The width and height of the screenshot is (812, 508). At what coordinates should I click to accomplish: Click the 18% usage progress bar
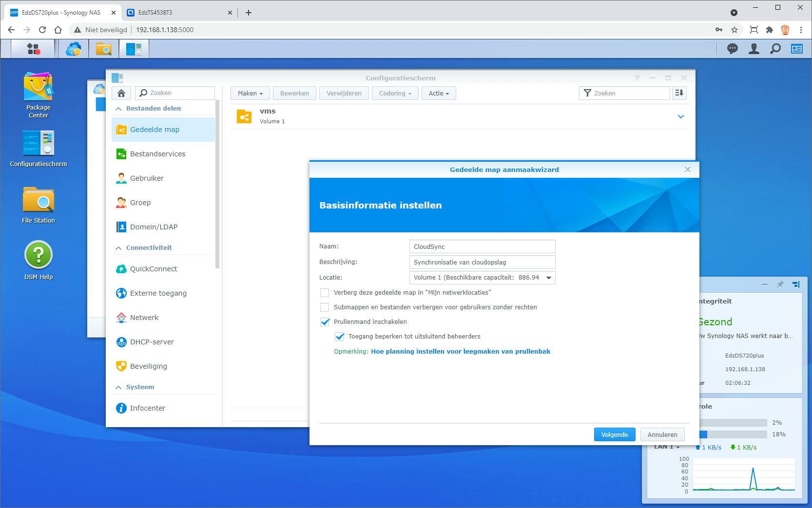click(x=733, y=434)
